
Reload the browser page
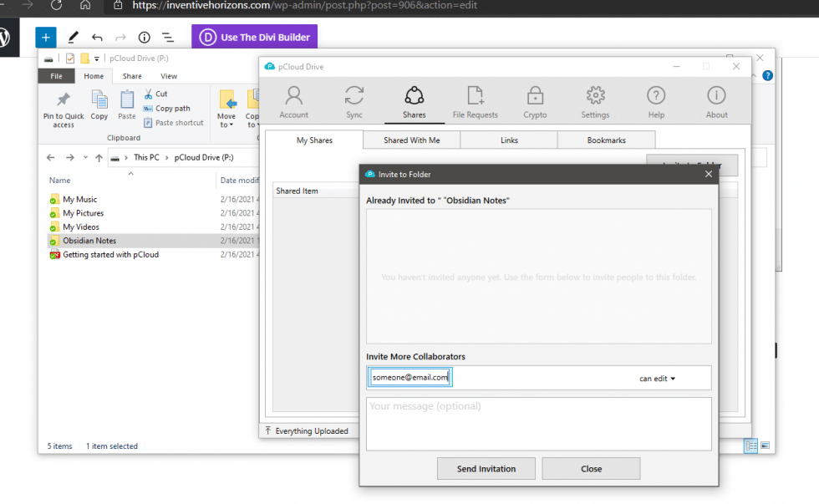point(57,5)
